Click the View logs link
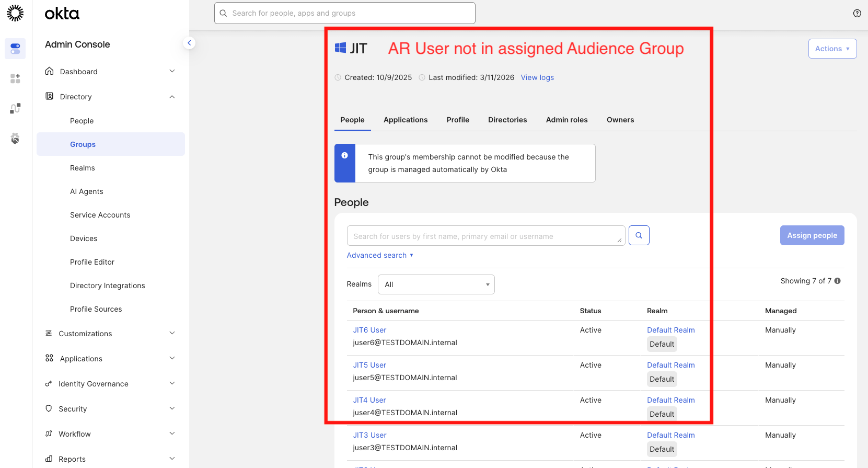868x468 pixels. click(x=537, y=77)
